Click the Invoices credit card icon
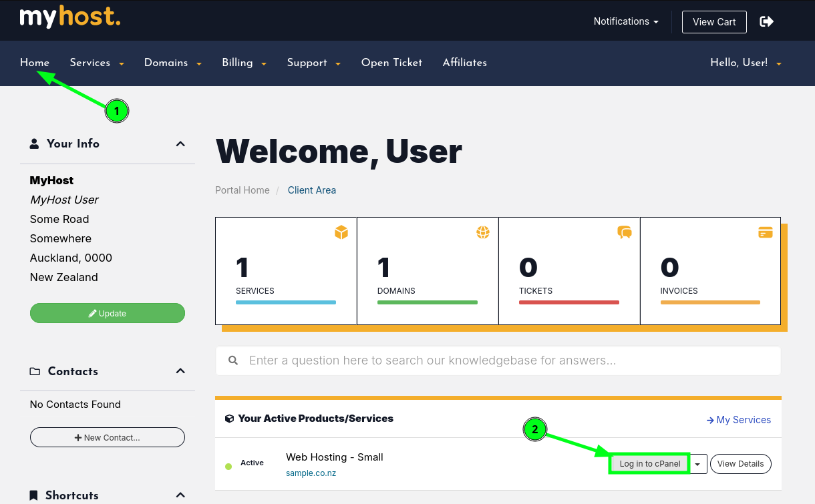This screenshot has height=504, width=815. coord(766,232)
